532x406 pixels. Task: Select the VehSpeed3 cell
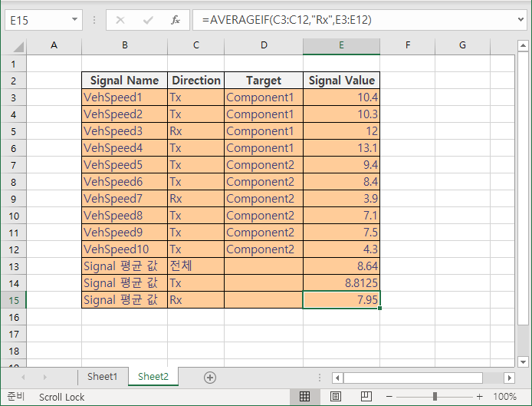tap(124, 131)
